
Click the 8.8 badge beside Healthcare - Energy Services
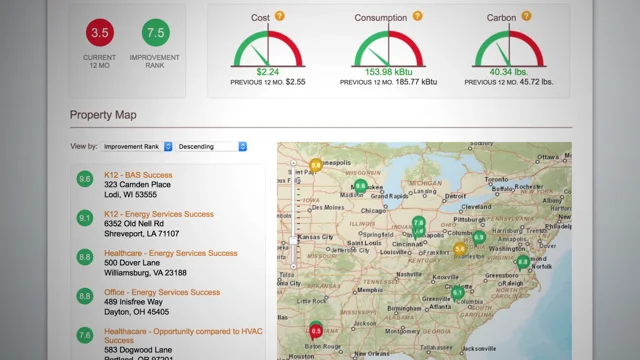point(85,257)
